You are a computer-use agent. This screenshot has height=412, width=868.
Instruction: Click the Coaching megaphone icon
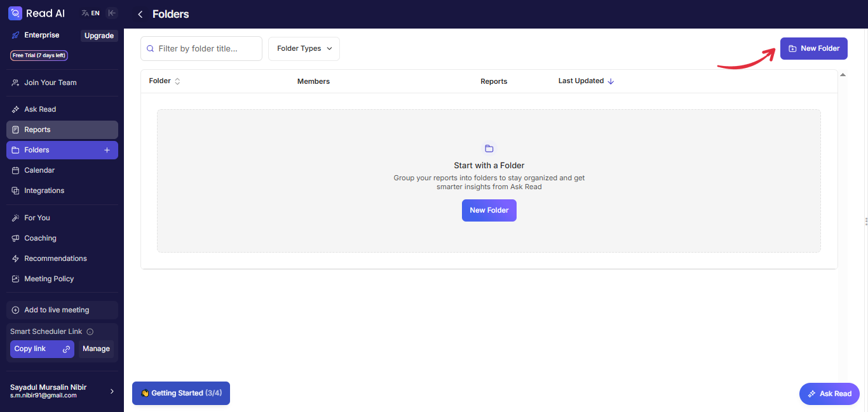(x=15, y=238)
